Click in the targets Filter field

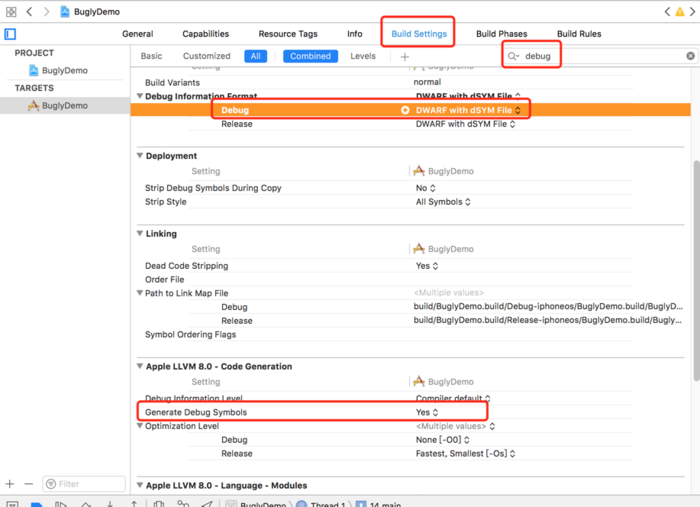click(84, 484)
